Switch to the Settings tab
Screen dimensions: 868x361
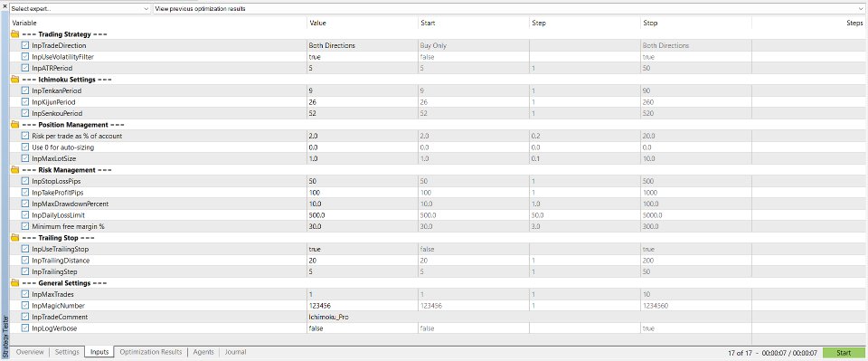[67, 352]
